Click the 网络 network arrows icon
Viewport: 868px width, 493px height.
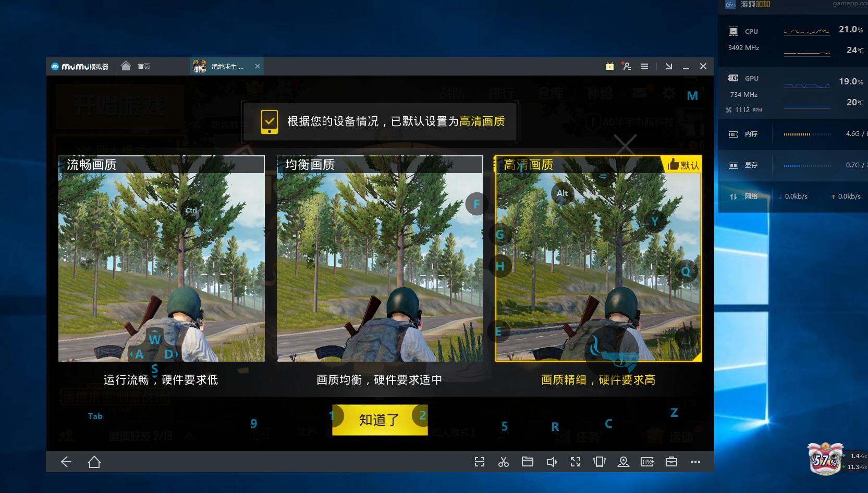pos(733,196)
